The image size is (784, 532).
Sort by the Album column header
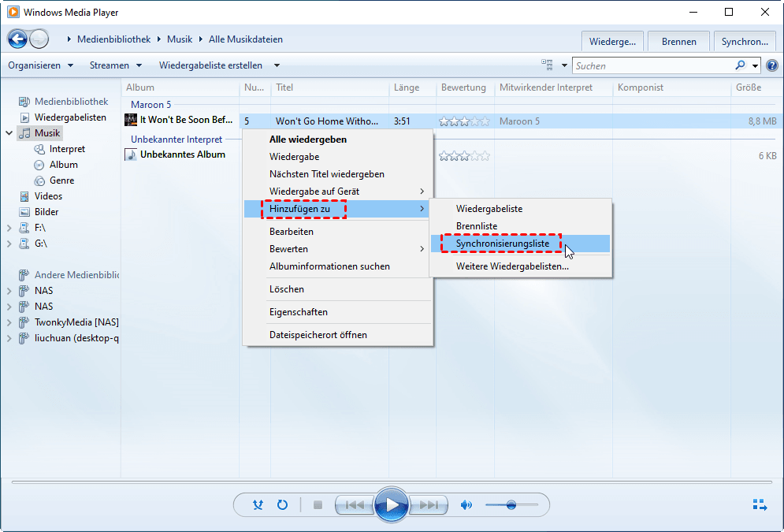[180, 87]
